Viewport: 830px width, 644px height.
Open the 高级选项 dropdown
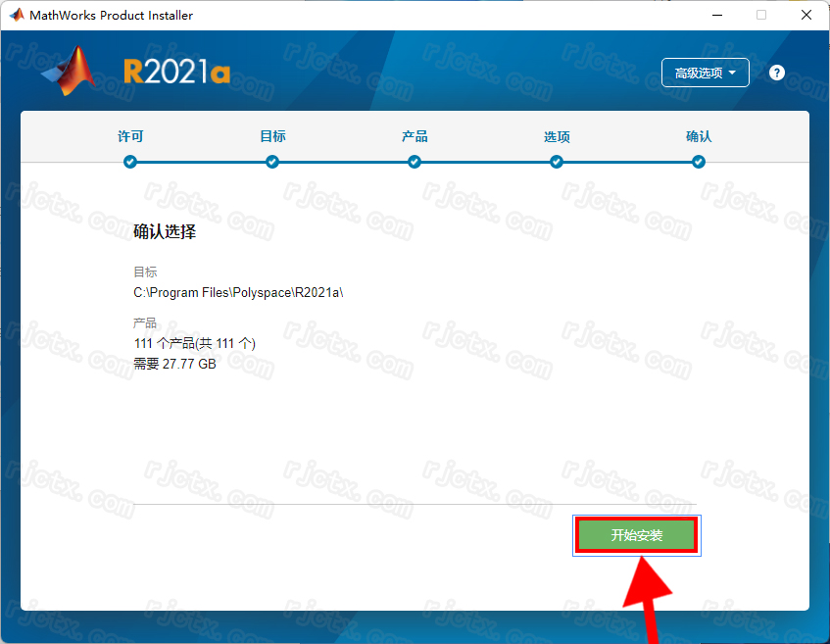(x=706, y=73)
